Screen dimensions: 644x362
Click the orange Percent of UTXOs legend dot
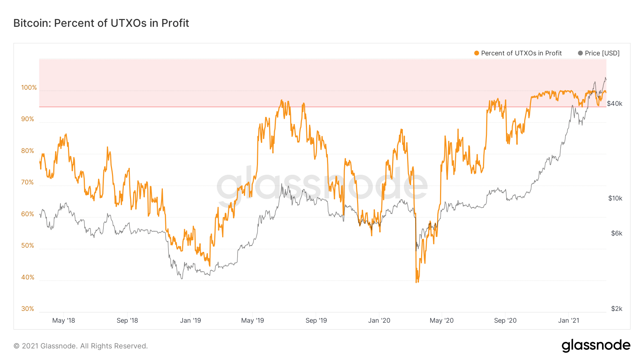point(477,53)
